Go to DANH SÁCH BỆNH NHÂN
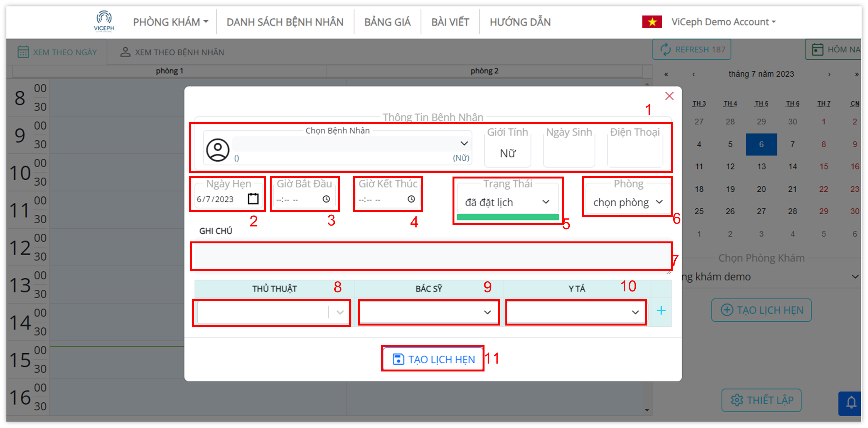 point(285,22)
